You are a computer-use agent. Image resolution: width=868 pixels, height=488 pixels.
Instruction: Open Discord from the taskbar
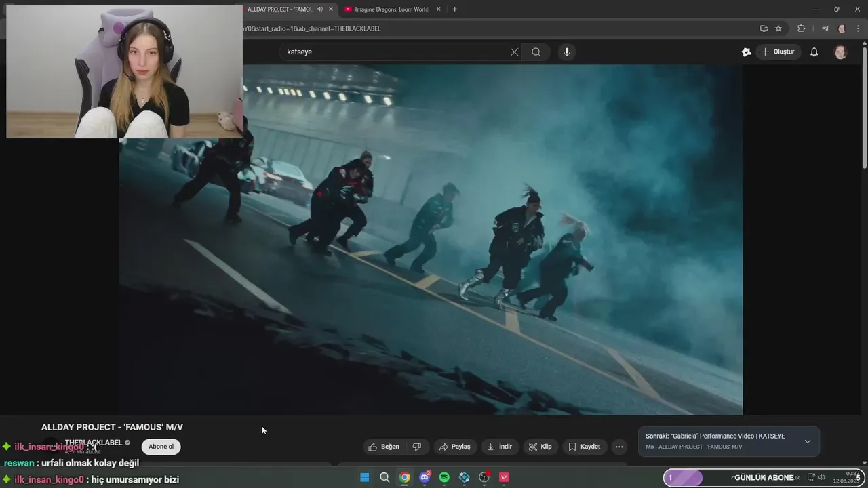(425, 477)
